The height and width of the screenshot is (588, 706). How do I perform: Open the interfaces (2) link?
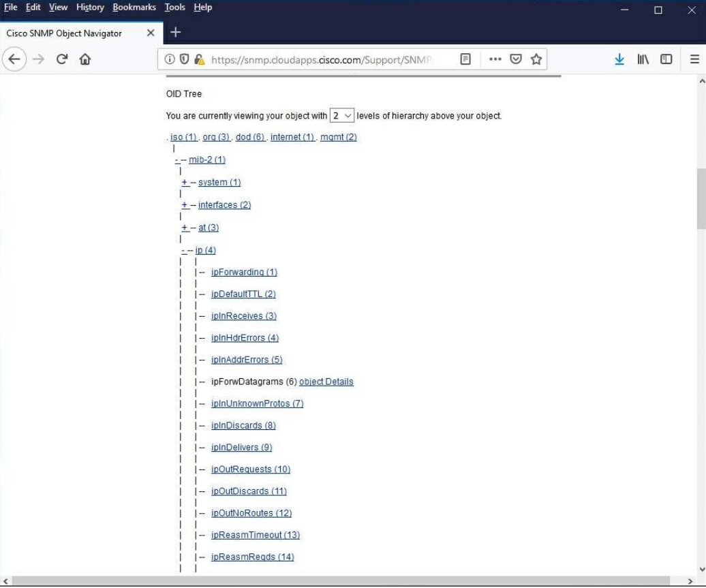point(224,205)
